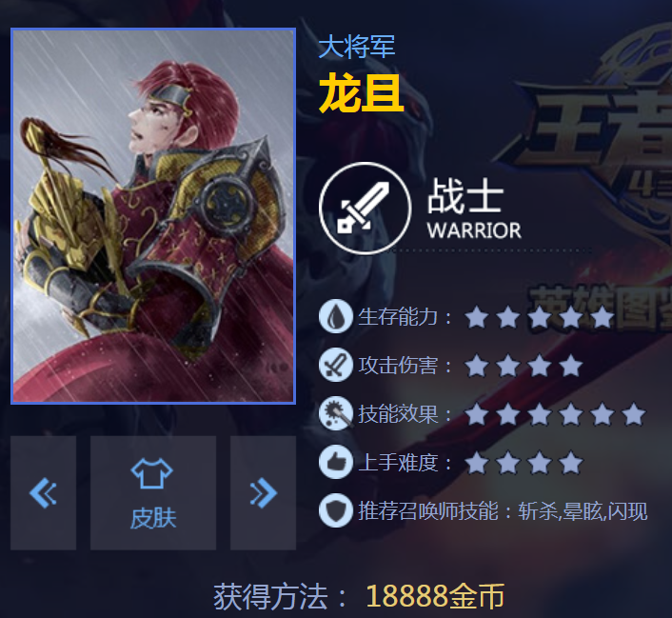
Task: Click the 18888金币 price text
Action: pos(435,596)
